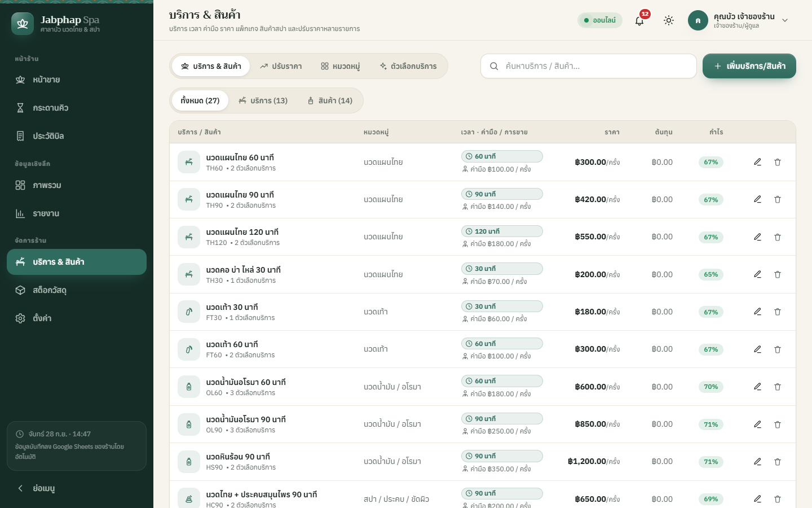The width and height of the screenshot is (812, 508).
Task: Toggle light/dark theme sun icon
Action: [669, 20]
